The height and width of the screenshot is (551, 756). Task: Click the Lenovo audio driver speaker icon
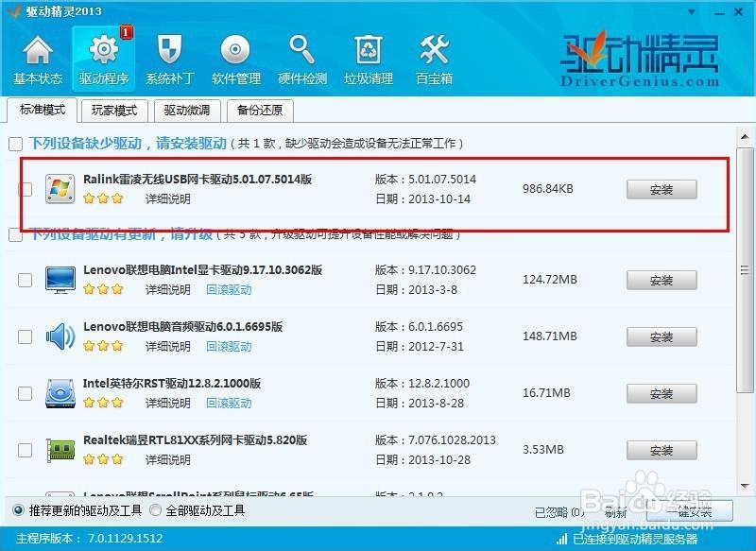pos(60,336)
